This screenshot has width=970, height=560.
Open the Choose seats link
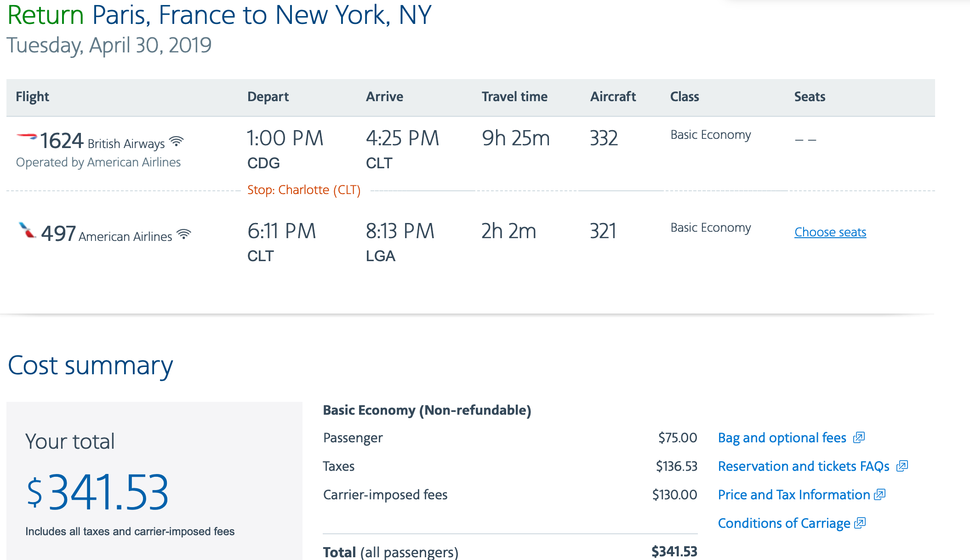[x=830, y=232]
